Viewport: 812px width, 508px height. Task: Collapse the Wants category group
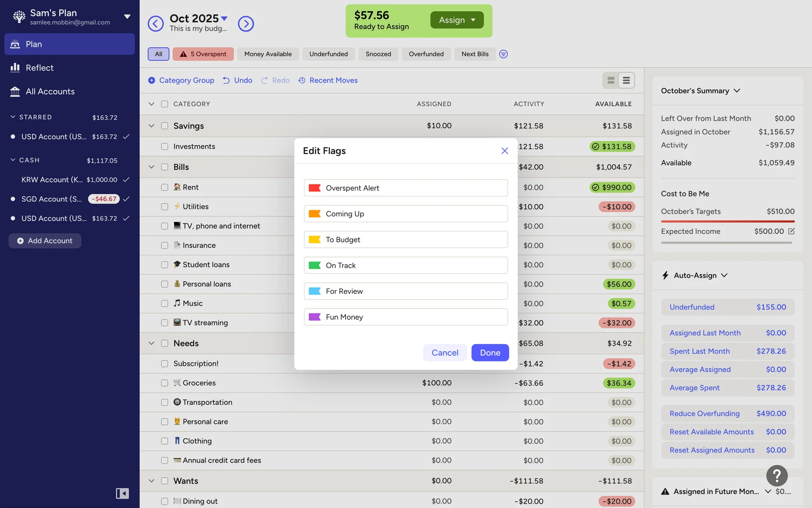pyautogui.click(x=151, y=481)
